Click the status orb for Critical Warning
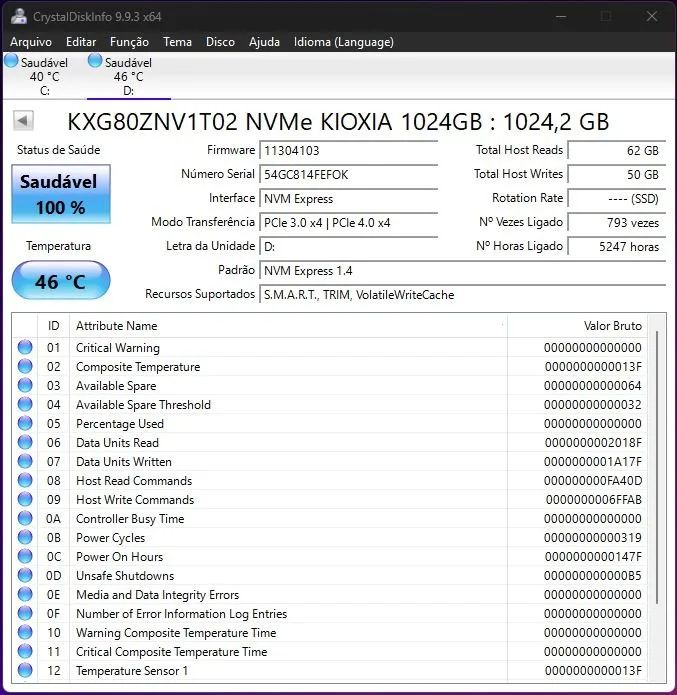This screenshot has height=695, width=677. (x=25, y=347)
